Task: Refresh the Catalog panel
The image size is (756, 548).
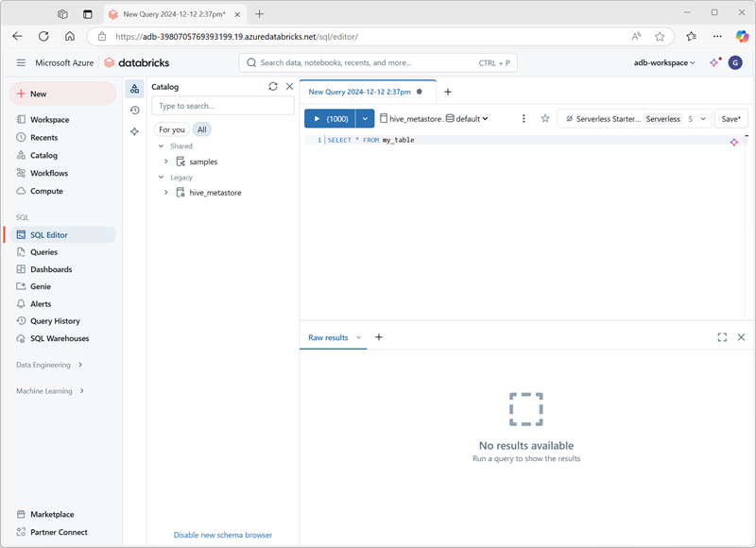Action: [x=273, y=86]
